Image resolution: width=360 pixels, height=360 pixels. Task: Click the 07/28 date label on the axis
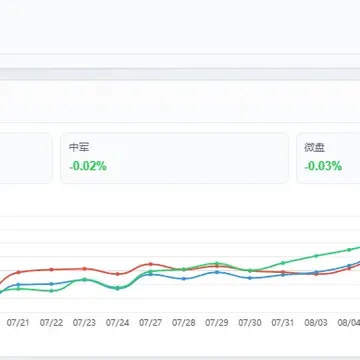[x=183, y=323]
